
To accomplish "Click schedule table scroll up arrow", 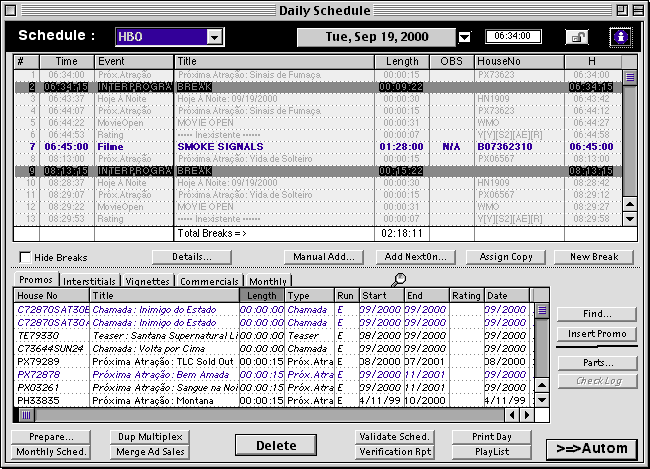I will click(x=630, y=204).
